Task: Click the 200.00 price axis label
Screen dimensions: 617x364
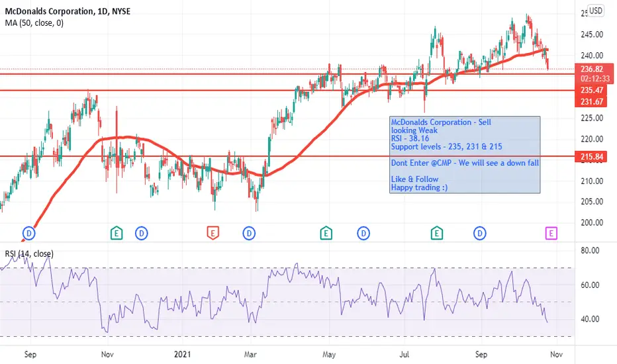Action: click(x=592, y=223)
